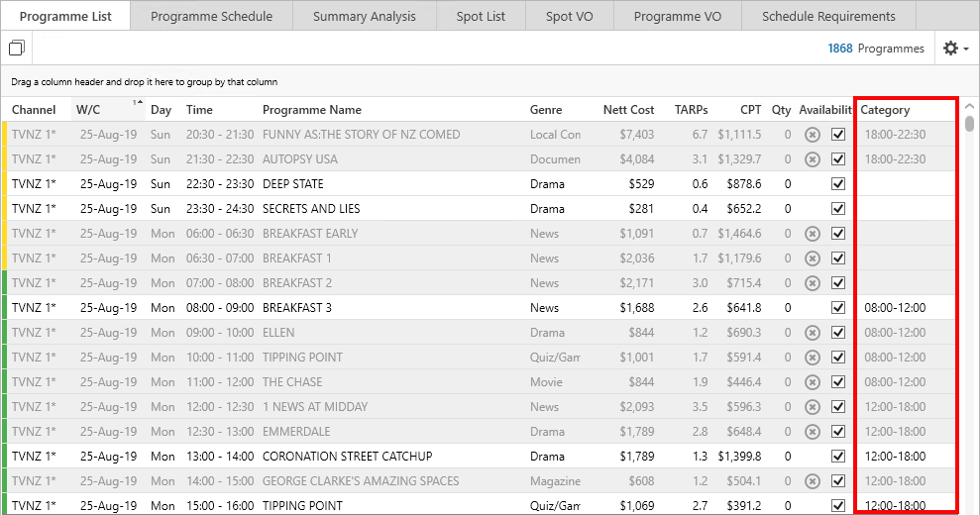Click the sort arrow indicator on W/C column

coord(138,102)
